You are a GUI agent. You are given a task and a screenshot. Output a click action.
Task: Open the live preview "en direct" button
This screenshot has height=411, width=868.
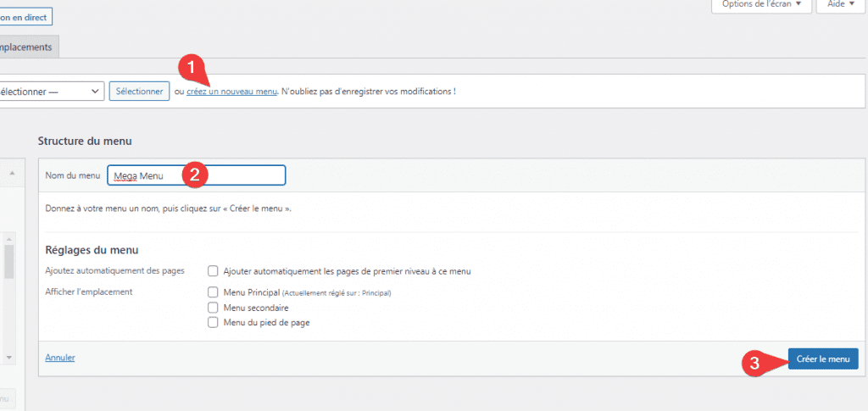25,16
